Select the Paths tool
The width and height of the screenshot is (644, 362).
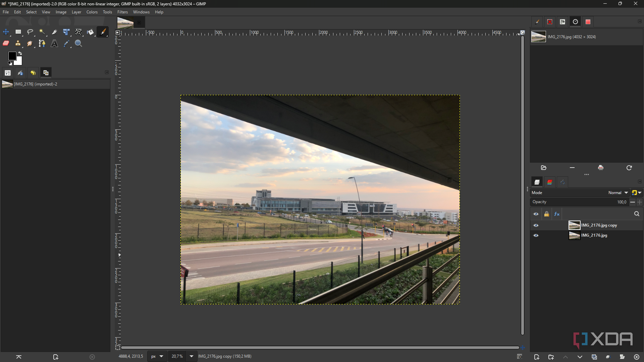(42, 43)
